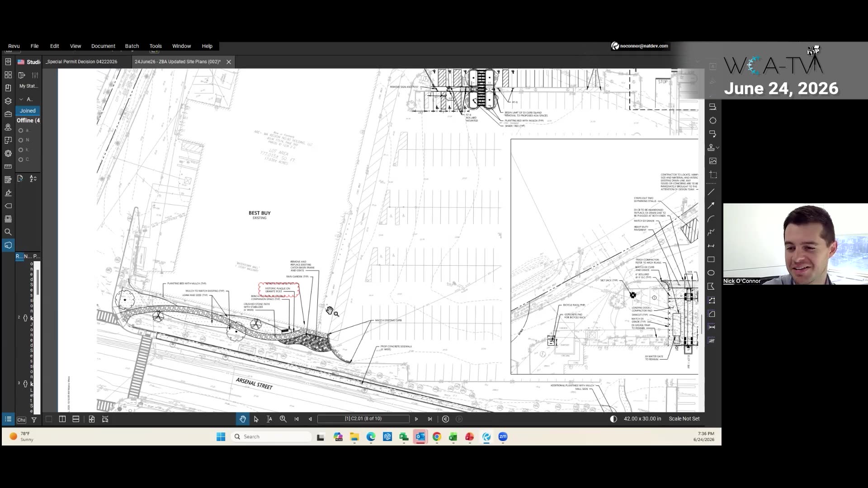Open the Thumbnails panel icon in left sidebar
This screenshot has height=488, width=868.
click(x=8, y=75)
